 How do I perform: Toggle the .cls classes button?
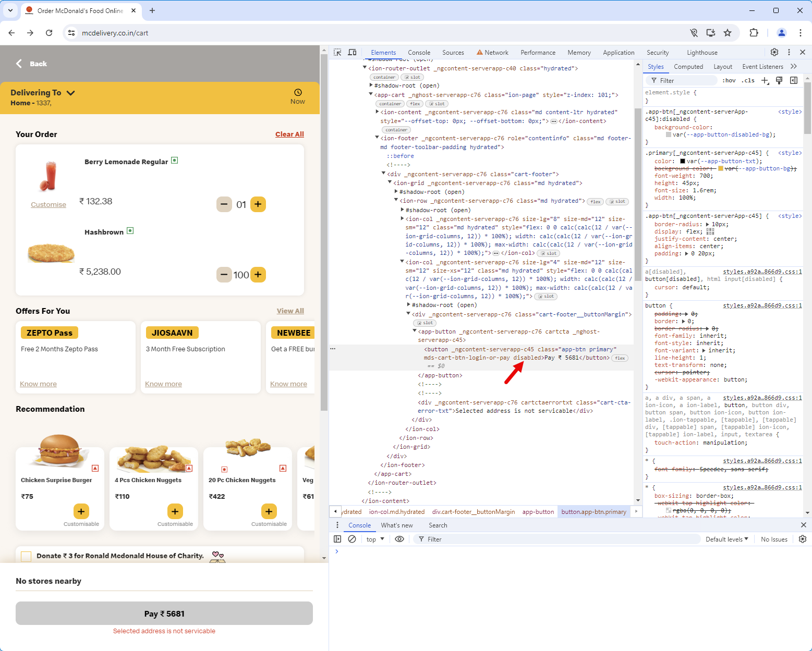(749, 80)
